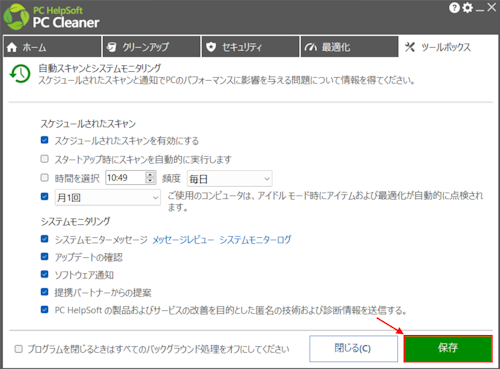Disable システムモニターメッセージ checkbox

pos(44,239)
